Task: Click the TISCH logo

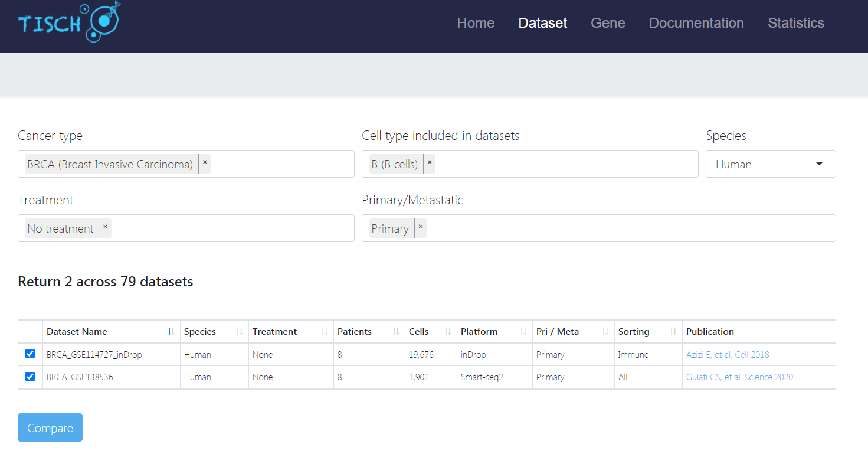Action: (x=69, y=22)
